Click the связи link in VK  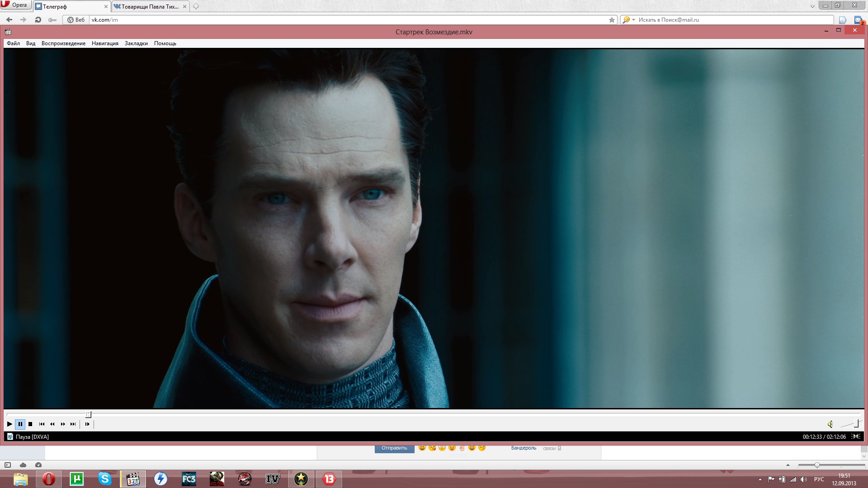pyautogui.click(x=549, y=448)
